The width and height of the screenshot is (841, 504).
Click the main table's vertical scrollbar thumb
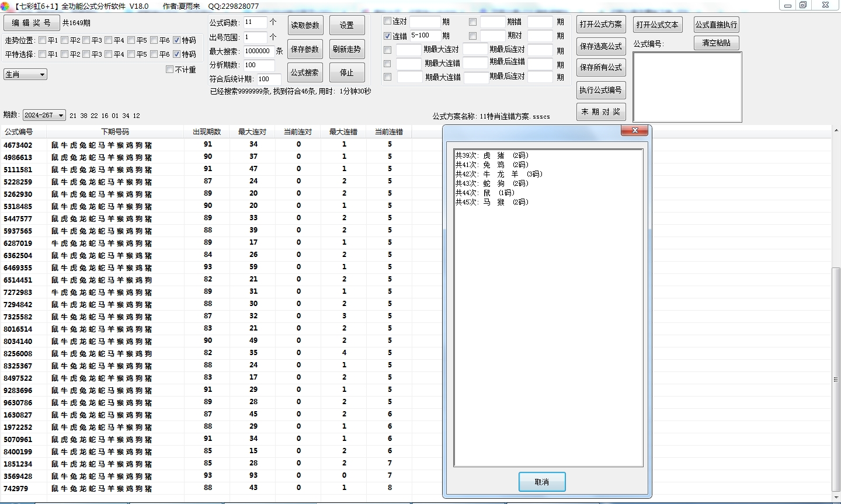coord(836,380)
